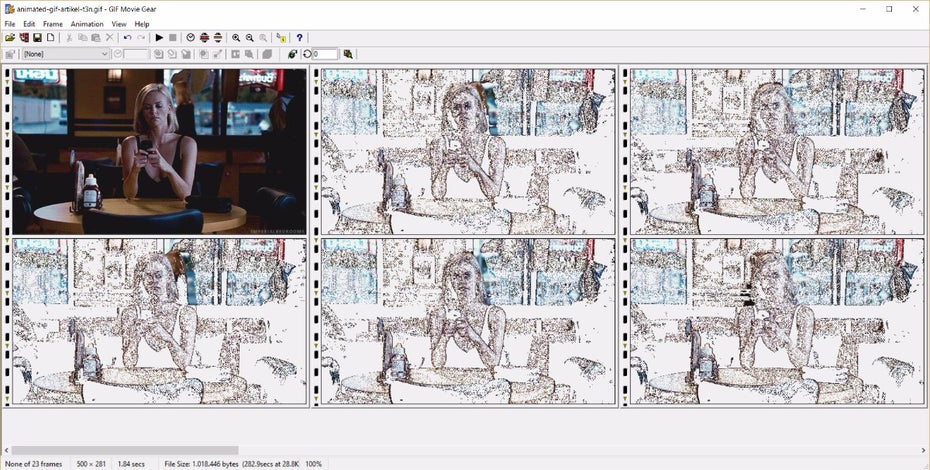The image size is (930, 470).
Task: Click the Copy frames icon
Action: pyautogui.click(x=82, y=37)
